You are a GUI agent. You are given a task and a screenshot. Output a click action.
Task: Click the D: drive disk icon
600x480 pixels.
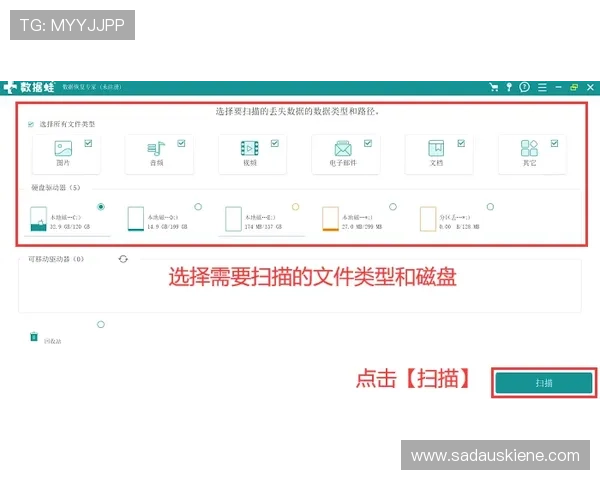[136, 219]
